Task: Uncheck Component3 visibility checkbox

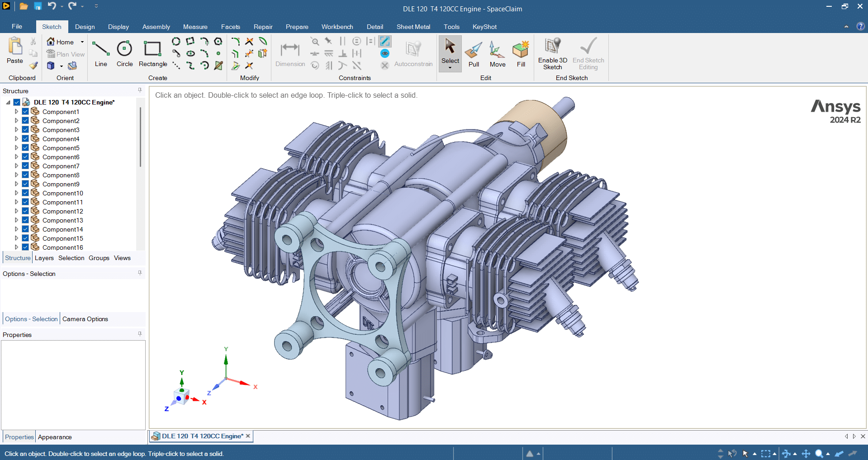Action: (25, 130)
